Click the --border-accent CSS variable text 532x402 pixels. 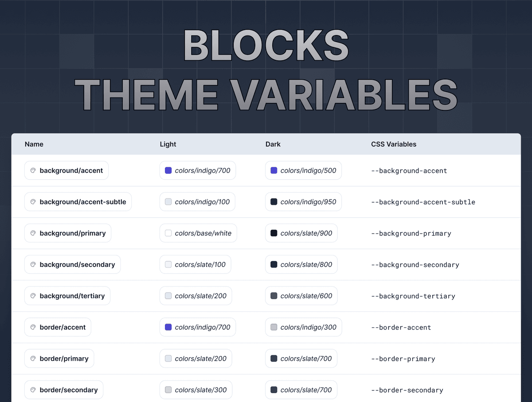coord(401,328)
